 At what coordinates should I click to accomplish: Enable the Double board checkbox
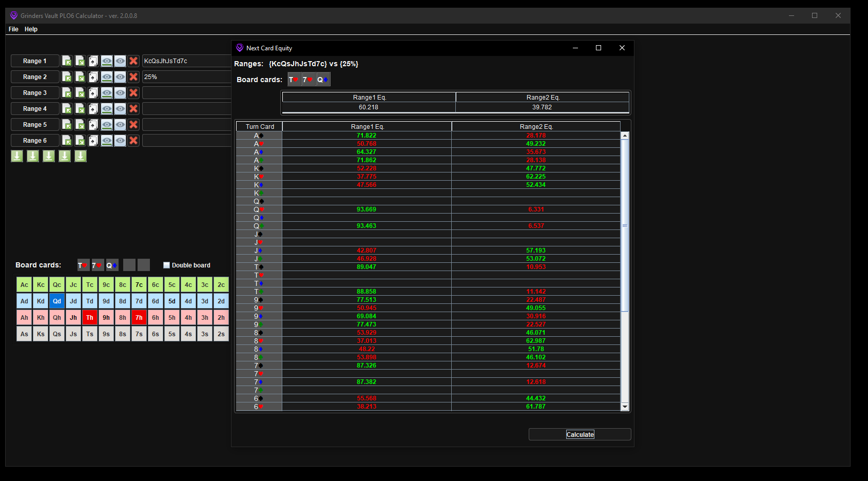[x=166, y=265]
